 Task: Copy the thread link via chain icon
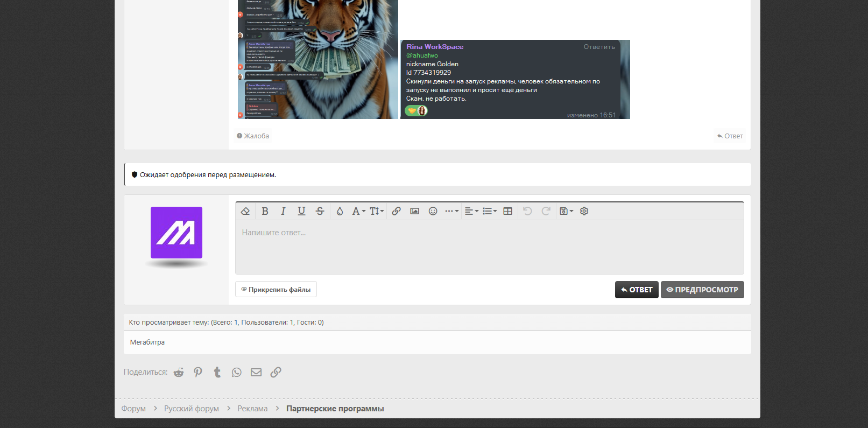point(276,372)
